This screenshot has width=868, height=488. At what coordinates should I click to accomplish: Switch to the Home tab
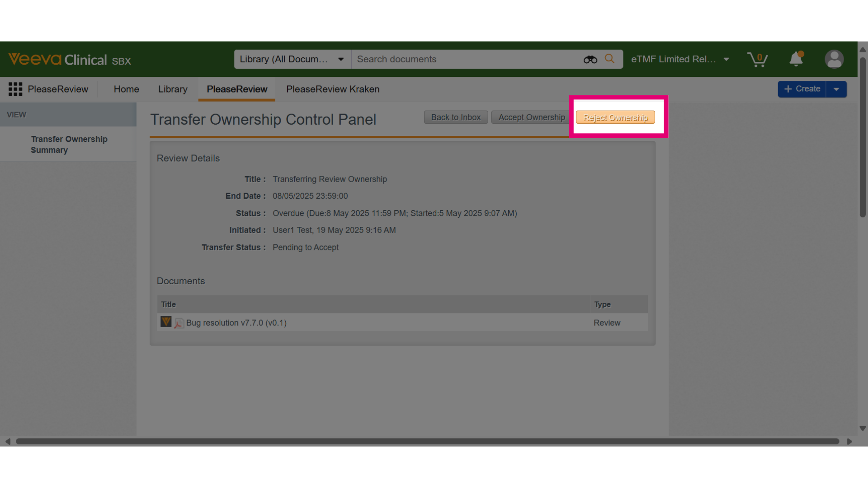(x=126, y=89)
